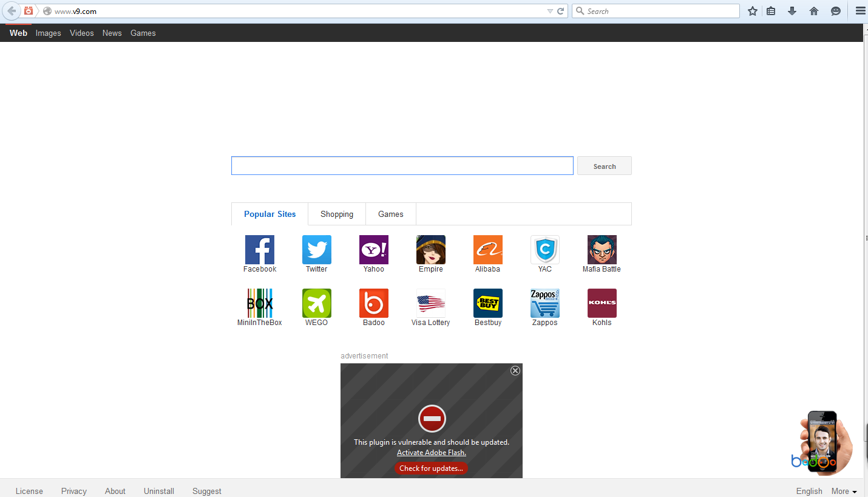868x497 pixels.
Task: Select Games in the top navigation bar
Action: (143, 33)
